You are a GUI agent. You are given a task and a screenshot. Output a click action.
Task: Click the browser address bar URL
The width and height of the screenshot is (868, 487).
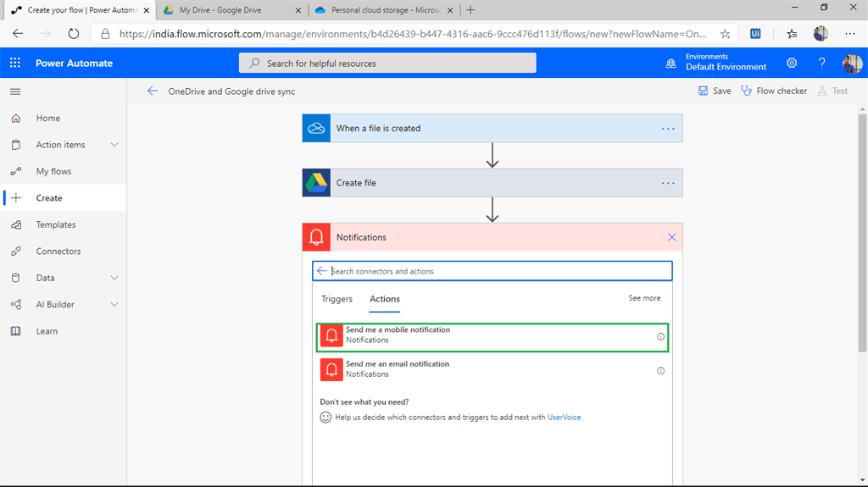coord(413,34)
